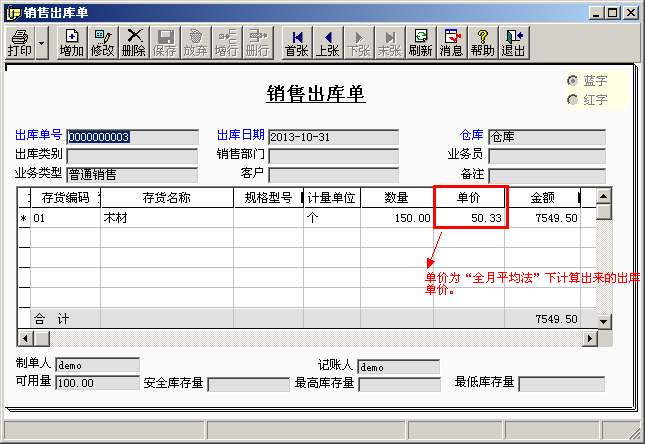Click the 退出 exit icon

(x=513, y=43)
